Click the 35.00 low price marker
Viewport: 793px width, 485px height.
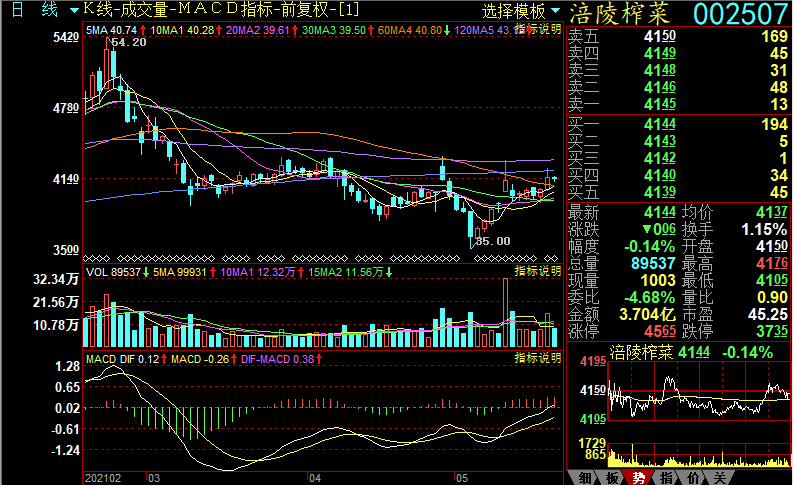pyautogui.click(x=493, y=241)
